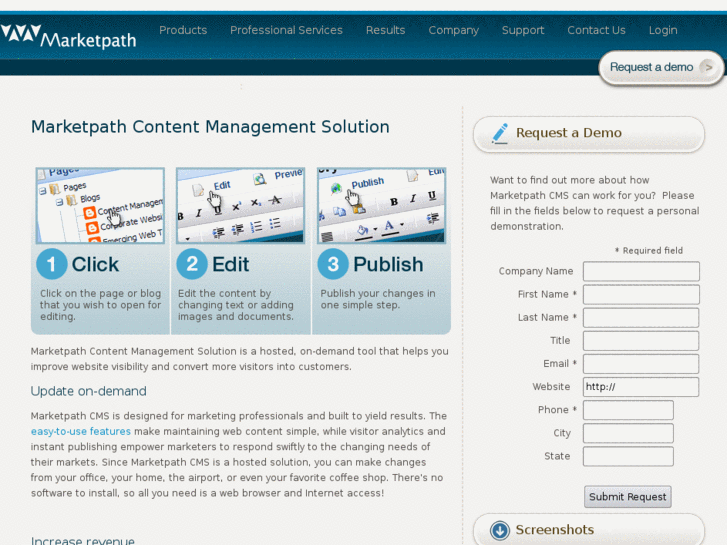
Task: Click the Publish step heading
Action: pyautogui.click(x=388, y=264)
